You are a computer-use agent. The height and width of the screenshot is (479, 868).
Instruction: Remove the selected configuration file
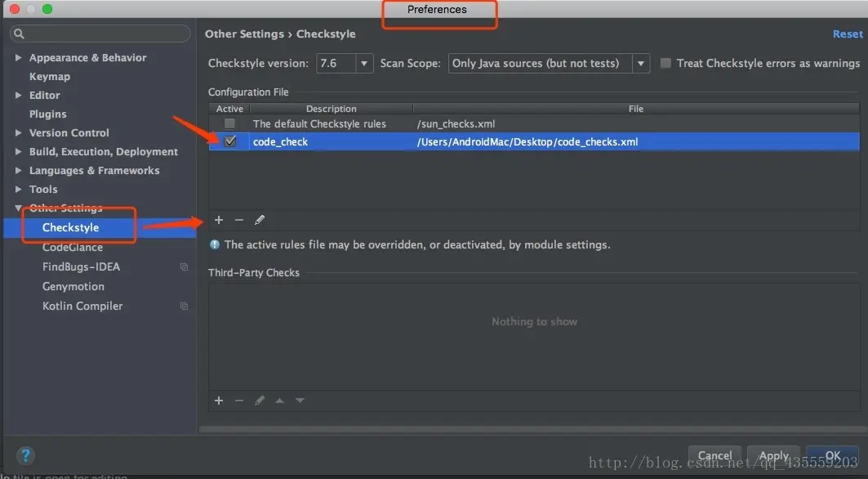[239, 220]
